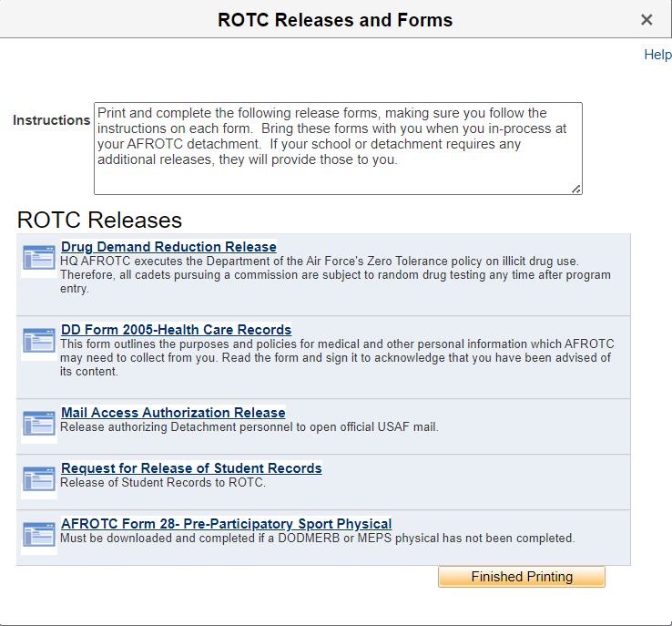672x626 pixels.
Task: Click the dialog title ROTC Releases and Forms
Action: (x=335, y=20)
